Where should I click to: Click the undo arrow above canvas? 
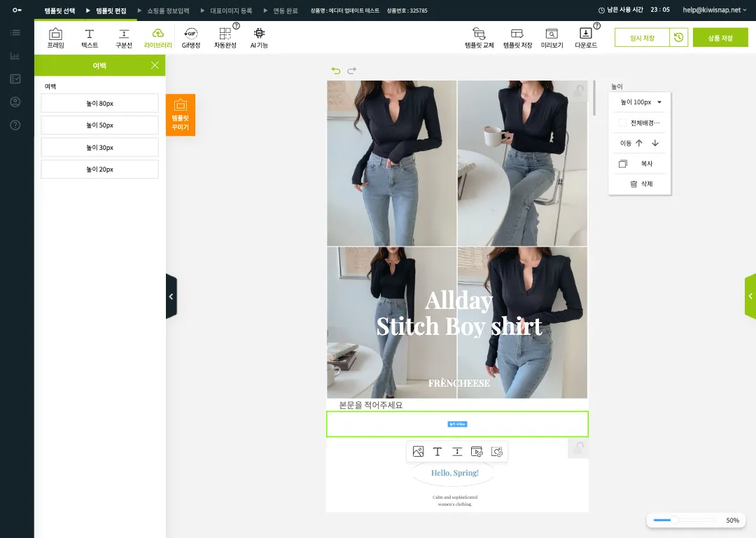pos(336,71)
